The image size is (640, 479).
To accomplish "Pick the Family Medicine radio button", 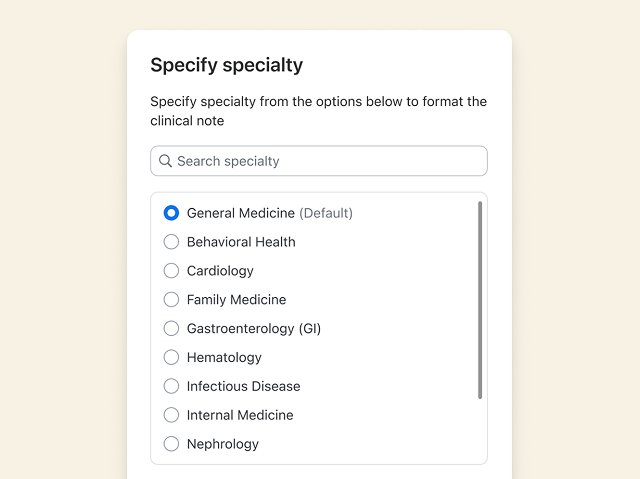I will (171, 300).
